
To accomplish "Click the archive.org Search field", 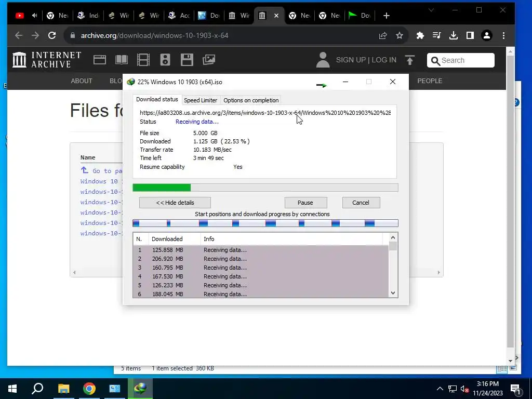I will click(x=460, y=60).
